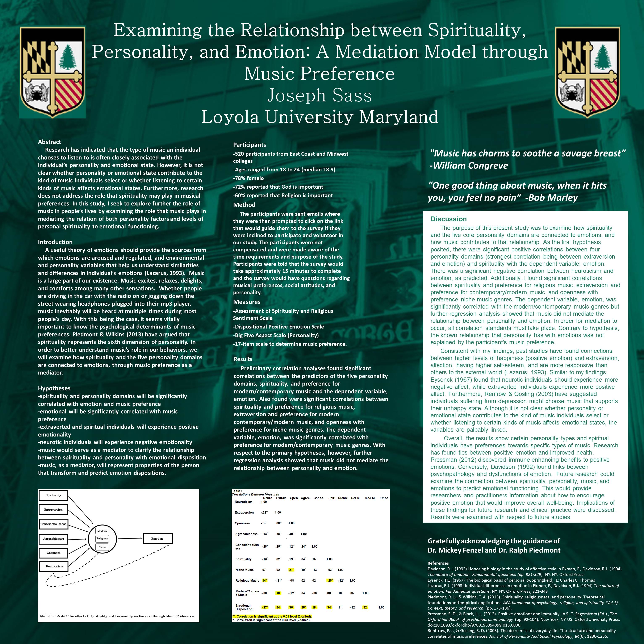Viewport: 644px width, 644px height.
Task: Click the 'Gratefully acknowledging the guidance of' line
Action: click(x=494, y=541)
